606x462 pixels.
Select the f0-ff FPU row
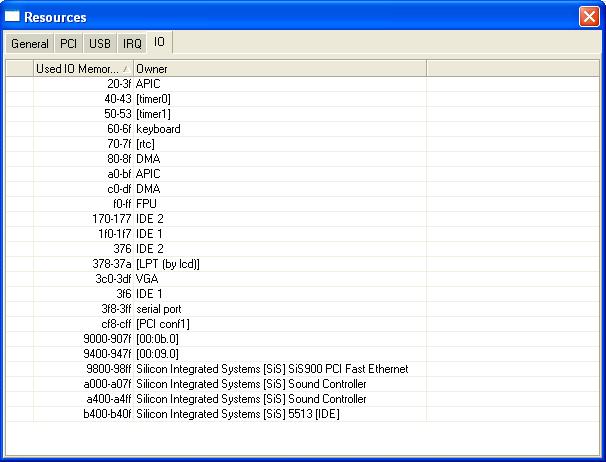point(303,204)
